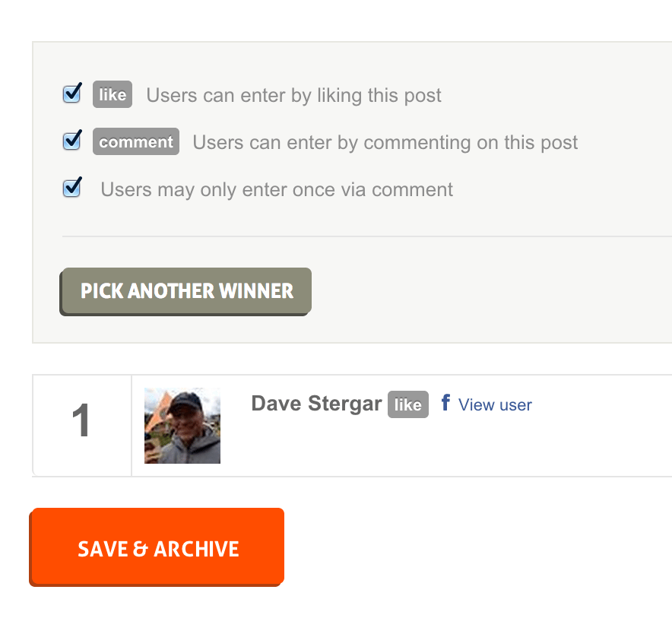Viewport: 672px width, 634px height.
Task: Click Dave Stergar's profile photo
Action: pos(182,425)
